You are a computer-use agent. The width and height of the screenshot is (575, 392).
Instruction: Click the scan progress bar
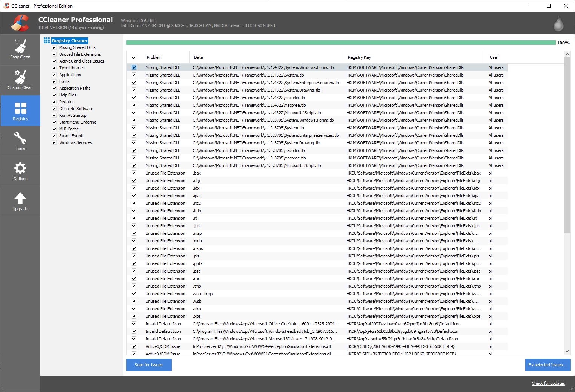(341, 43)
